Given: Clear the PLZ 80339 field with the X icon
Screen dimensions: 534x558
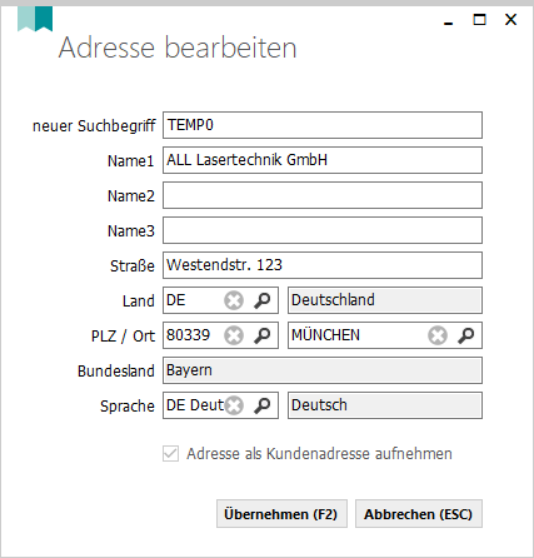Looking at the screenshot, I should tap(234, 335).
